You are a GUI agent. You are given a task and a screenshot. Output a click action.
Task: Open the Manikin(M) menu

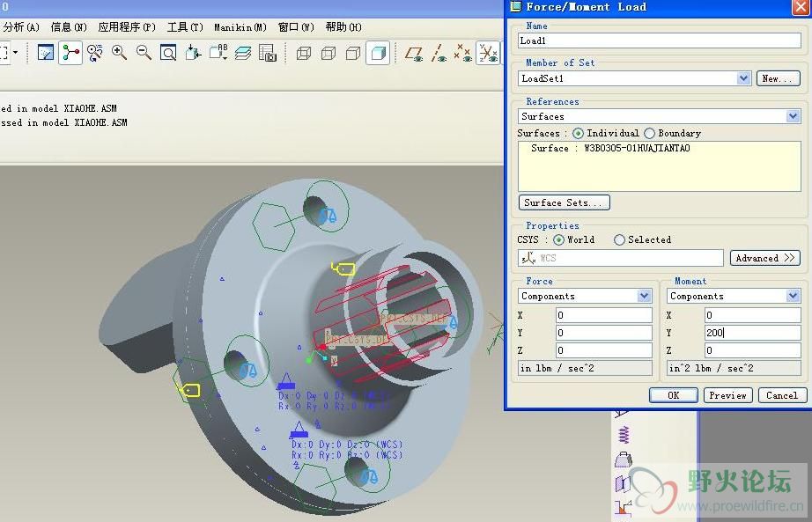tap(240, 27)
